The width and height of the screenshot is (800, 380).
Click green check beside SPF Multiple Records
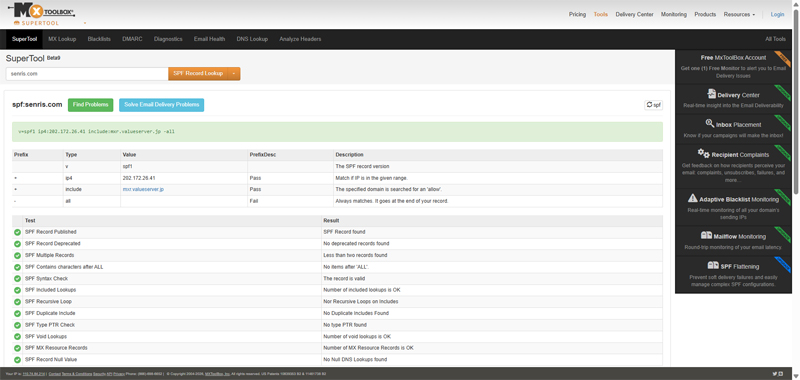pos(17,256)
